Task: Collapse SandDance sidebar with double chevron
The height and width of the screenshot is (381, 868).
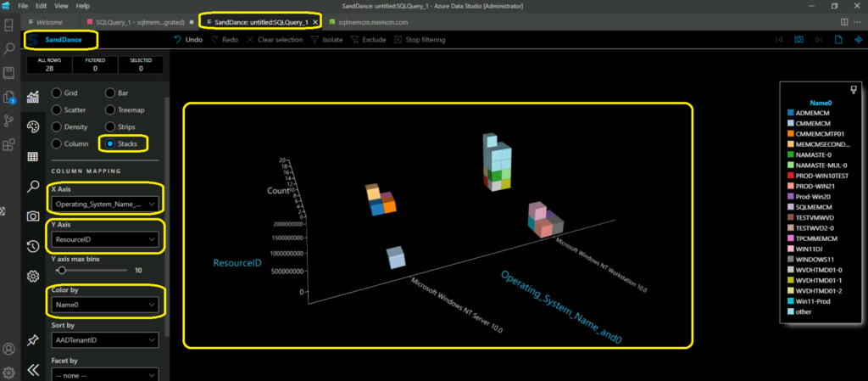Action: tap(33, 370)
